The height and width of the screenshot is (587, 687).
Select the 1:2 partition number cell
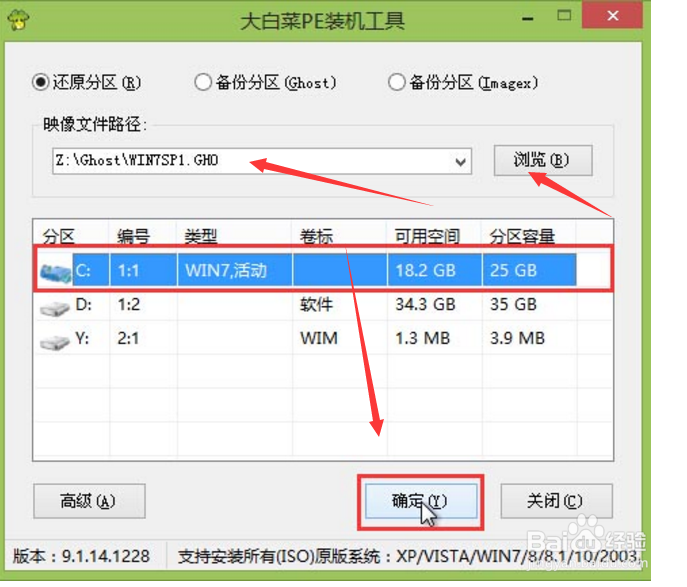143,304
